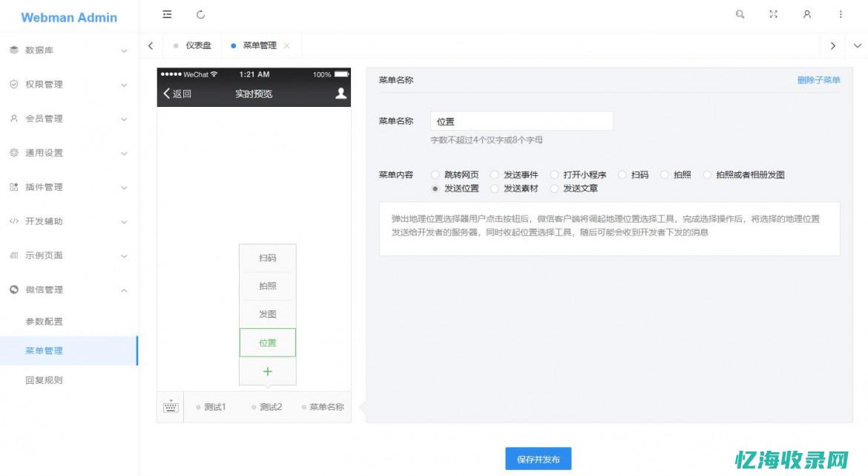This screenshot has height=476, width=868.
Task: Expand the 通用设置 sidebar menu
Action: (x=67, y=153)
